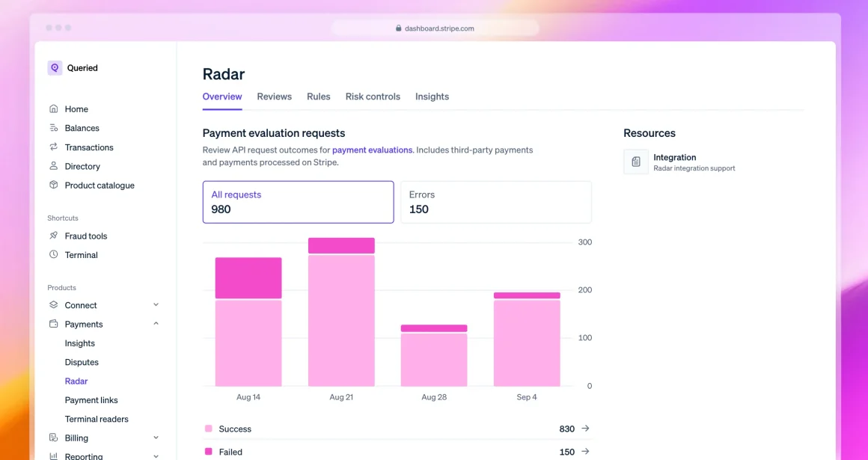Click the Sep 4 axis label
Viewport: 868px width, 460px height.
[527, 397]
